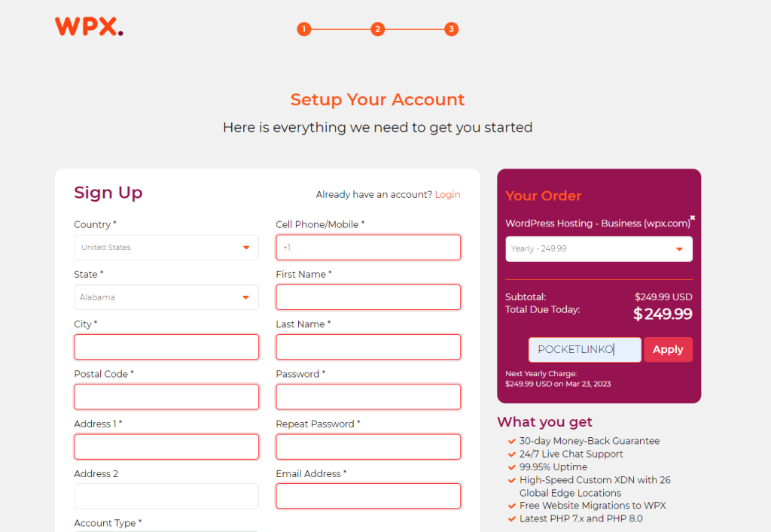The width and height of the screenshot is (771, 532).
Task: Open the Yearly - 249.99 billing dropdown
Action: [x=599, y=248]
